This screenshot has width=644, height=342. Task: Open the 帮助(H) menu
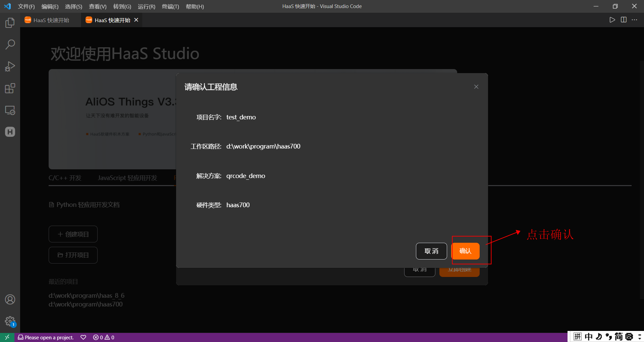point(195,6)
